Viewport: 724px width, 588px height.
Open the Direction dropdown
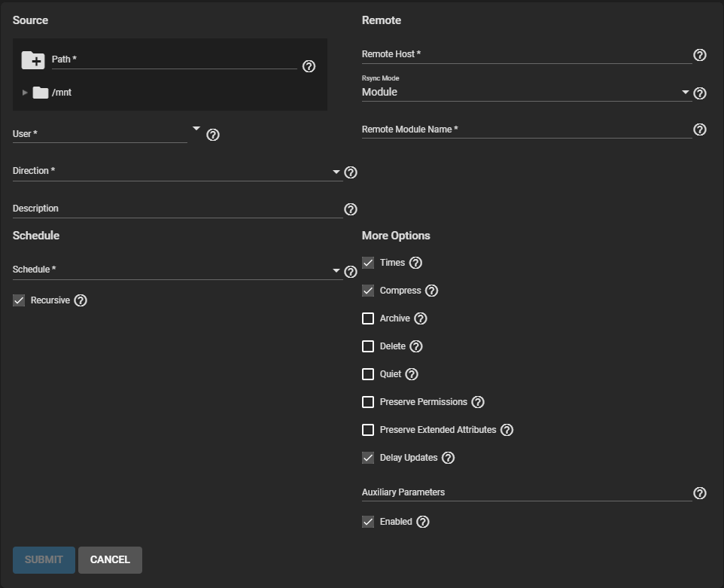(x=177, y=172)
